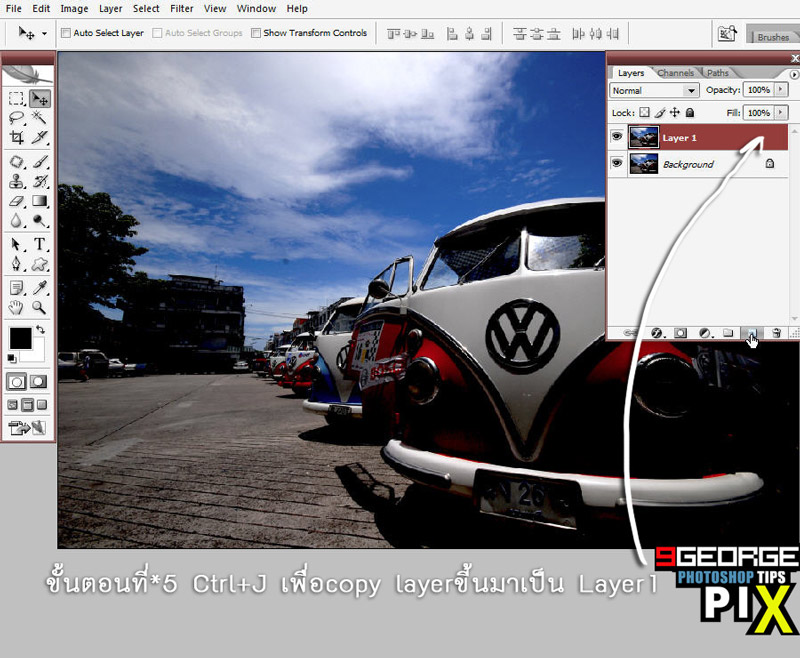This screenshot has height=658, width=800.
Task: Switch to Standard edit mode
Action: click(x=16, y=382)
